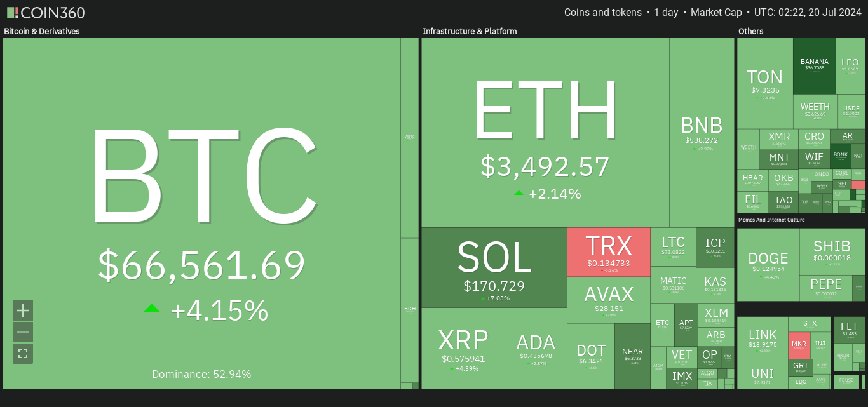The height and width of the screenshot is (407, 868).
Task: Open the Coins and tokens filter
Action: coord(603,13)
